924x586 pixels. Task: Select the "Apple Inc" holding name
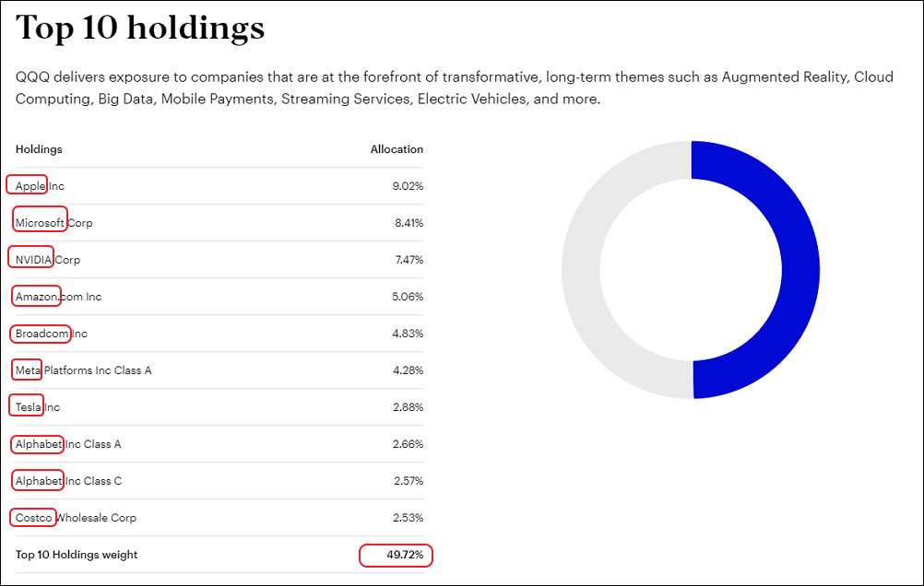[40, 186]
